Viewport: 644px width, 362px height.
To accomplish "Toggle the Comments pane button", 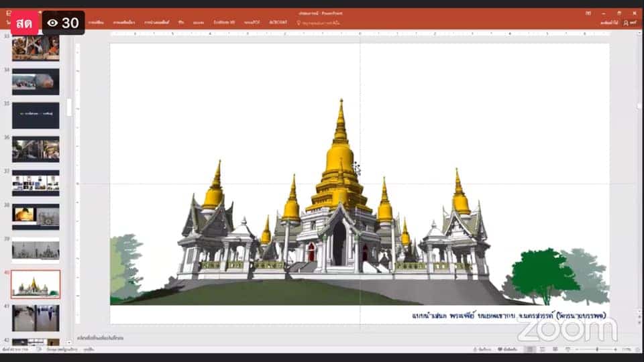I will 507,349.
